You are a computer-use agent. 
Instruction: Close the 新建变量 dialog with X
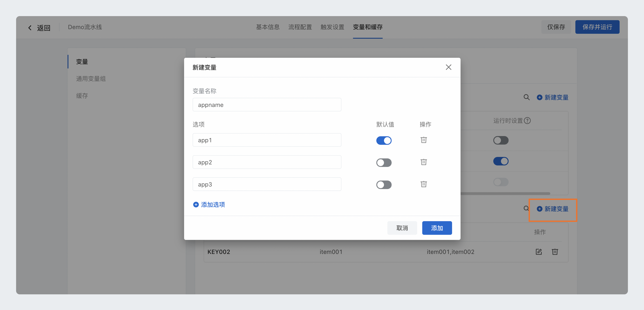(449, 67)
